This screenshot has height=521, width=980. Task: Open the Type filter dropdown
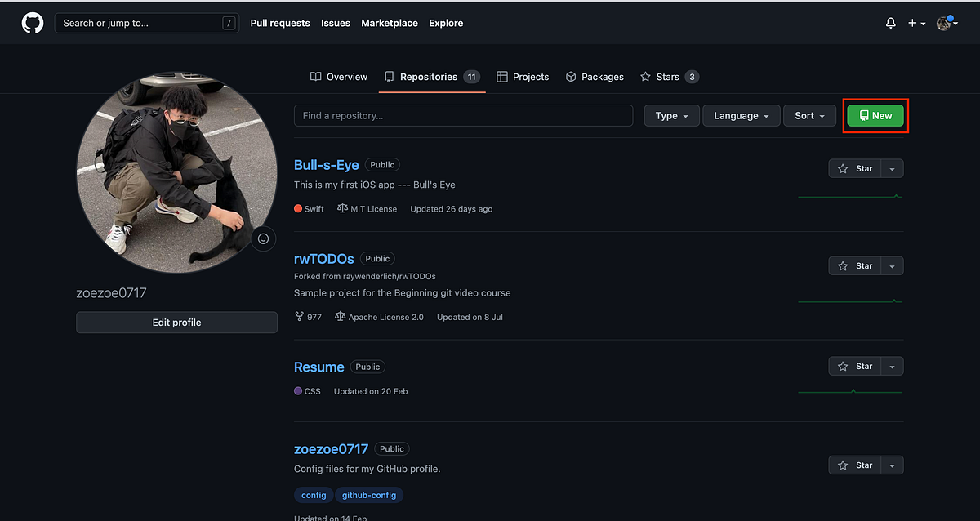(670, 115)
